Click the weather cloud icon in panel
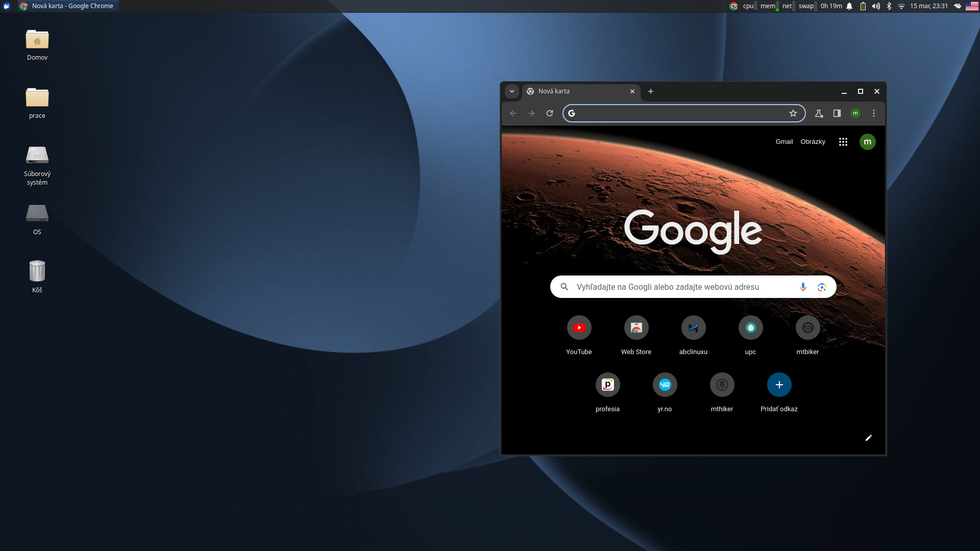Image resolution: width=980 pixels, height=551 pixels. (x=958, y=6)
